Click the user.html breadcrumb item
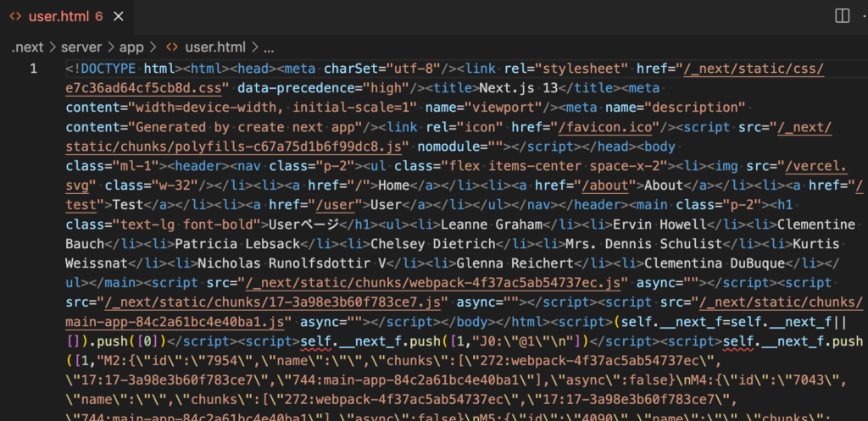 pyautogui.click(x=216, y=47)
